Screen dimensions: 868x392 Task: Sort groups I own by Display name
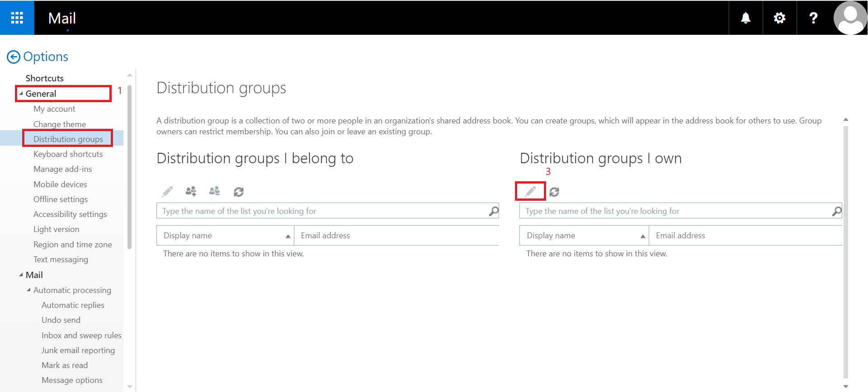[584, 236]
